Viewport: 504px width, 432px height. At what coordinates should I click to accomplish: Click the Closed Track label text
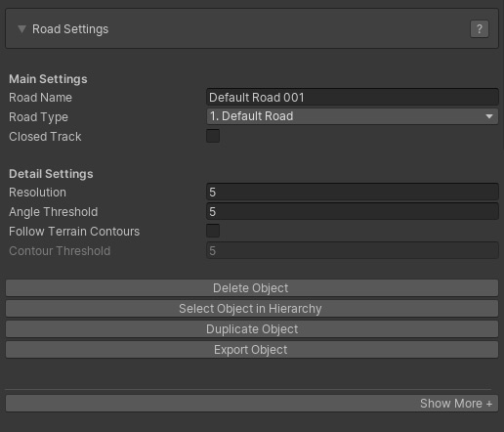[45, 137]
